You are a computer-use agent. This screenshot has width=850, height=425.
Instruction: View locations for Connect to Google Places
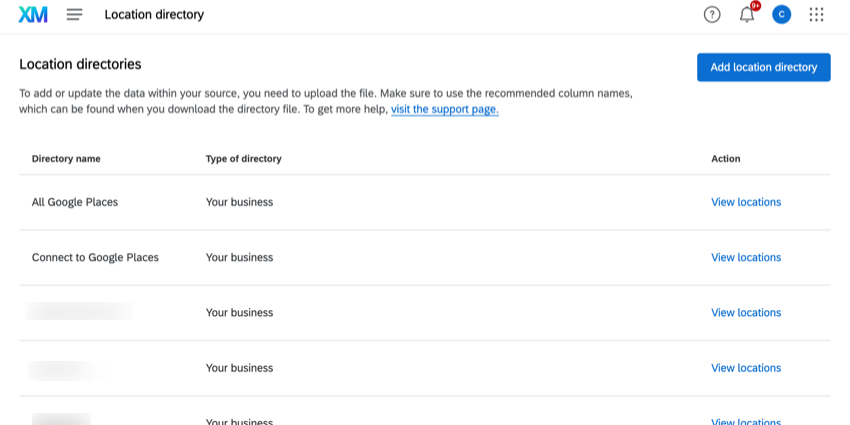[746, 257]
